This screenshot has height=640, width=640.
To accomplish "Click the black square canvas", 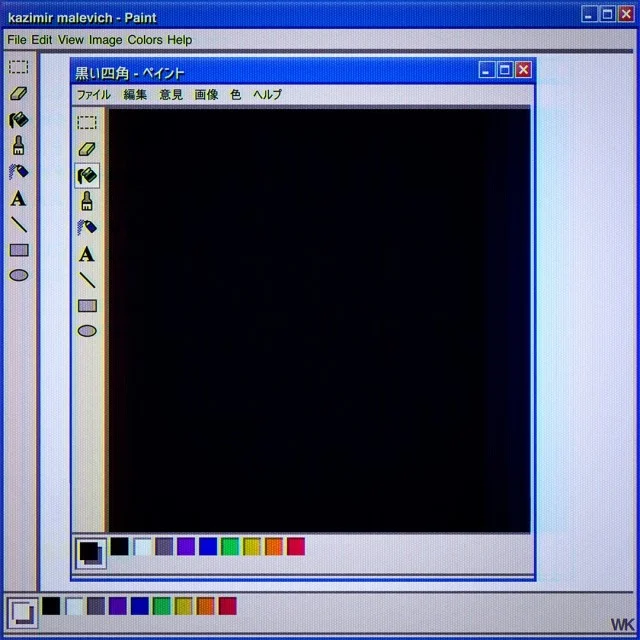I will tap(319, 320).
